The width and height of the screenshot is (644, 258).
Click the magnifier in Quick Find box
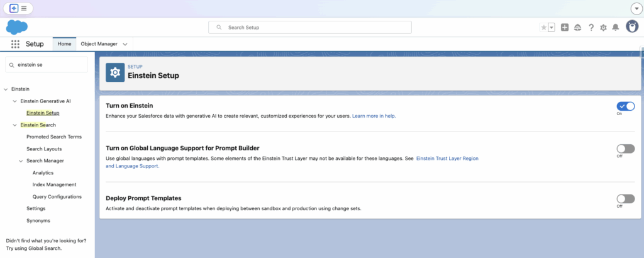tap(11, 65)
